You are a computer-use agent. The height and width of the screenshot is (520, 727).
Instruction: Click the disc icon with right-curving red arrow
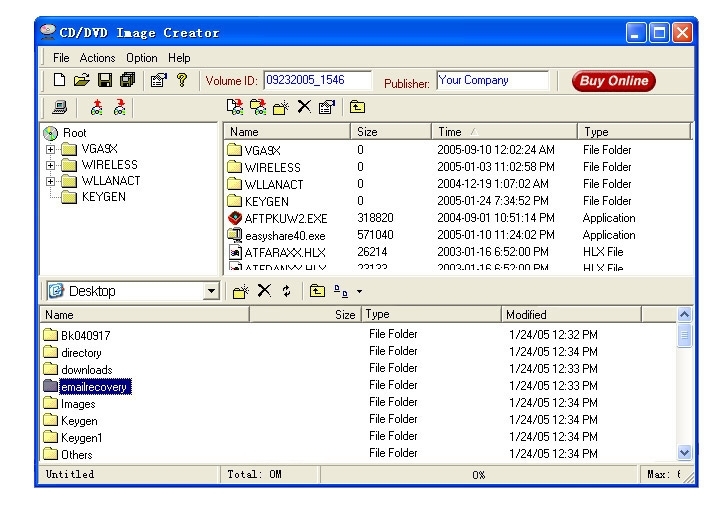120,108
